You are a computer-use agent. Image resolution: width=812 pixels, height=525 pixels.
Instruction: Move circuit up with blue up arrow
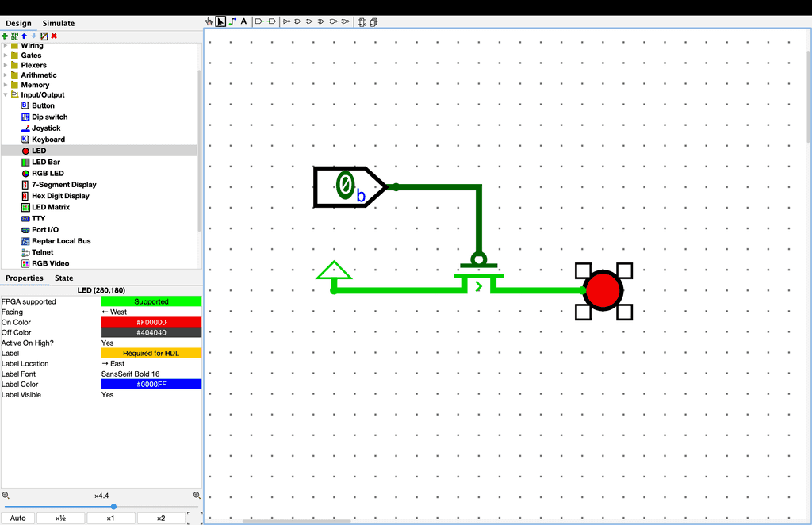(24, 36)
